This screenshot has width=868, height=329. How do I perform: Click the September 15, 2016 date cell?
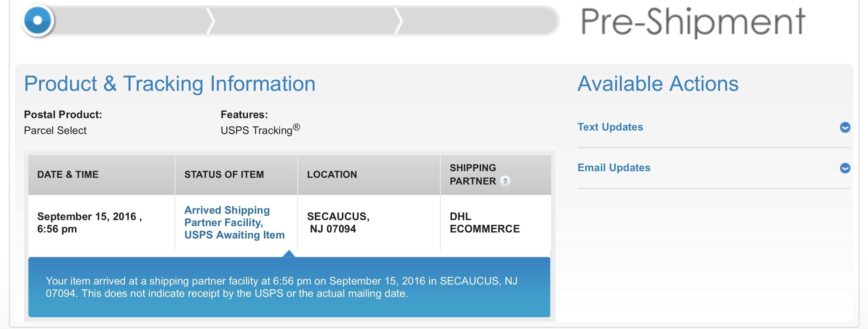(x=89, y=223)
